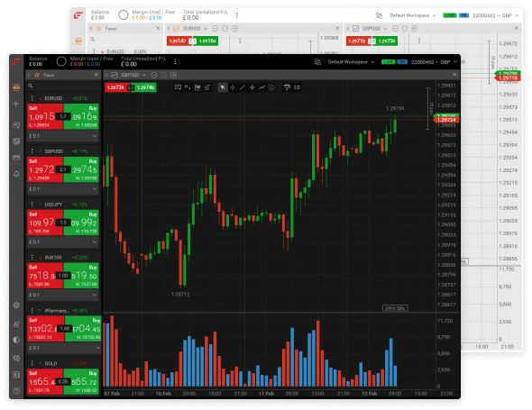Select the arrow cursor tool in chart toolbar
This screenshot has width=532, height=410.
(223, 87)
